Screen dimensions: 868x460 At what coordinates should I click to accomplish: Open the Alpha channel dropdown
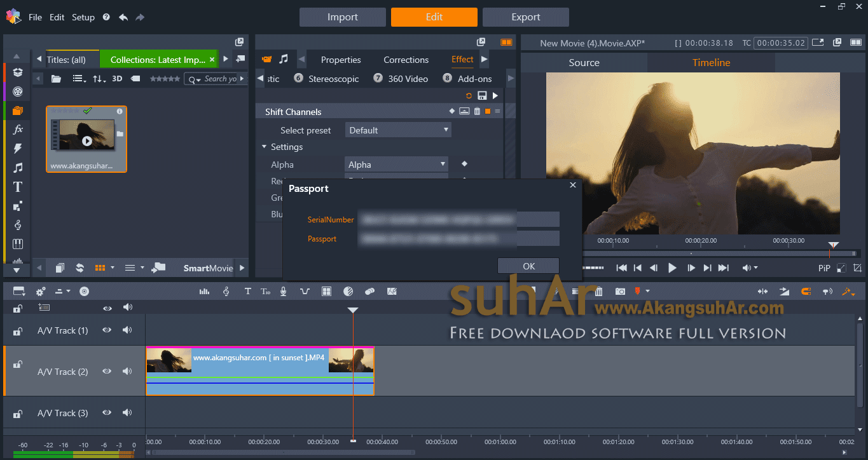pyautogui.click(x=396, y=165)
